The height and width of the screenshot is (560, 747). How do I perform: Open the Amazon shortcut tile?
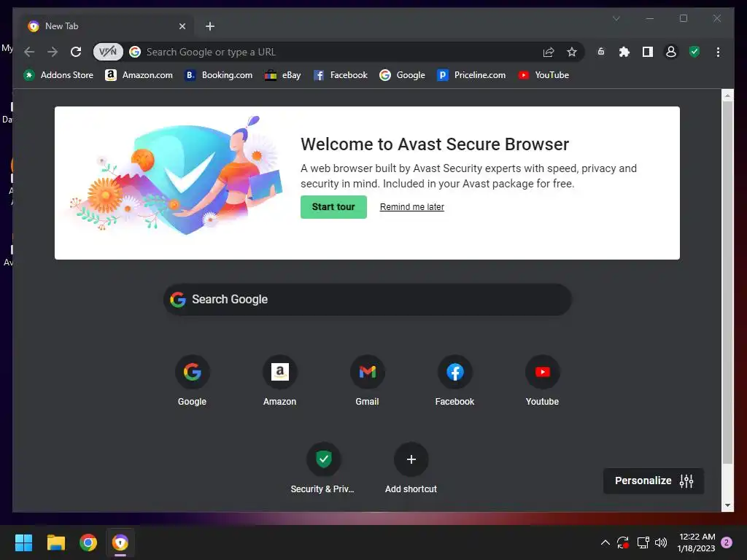280,380
